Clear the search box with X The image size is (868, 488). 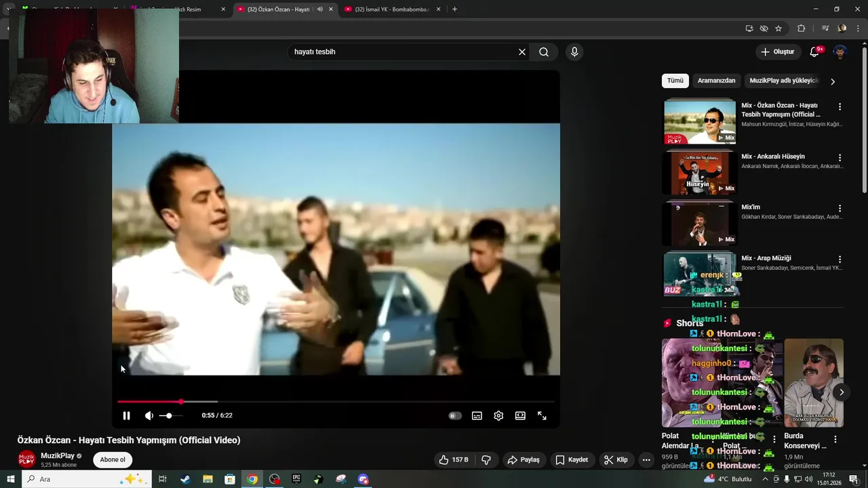(522, 52)
